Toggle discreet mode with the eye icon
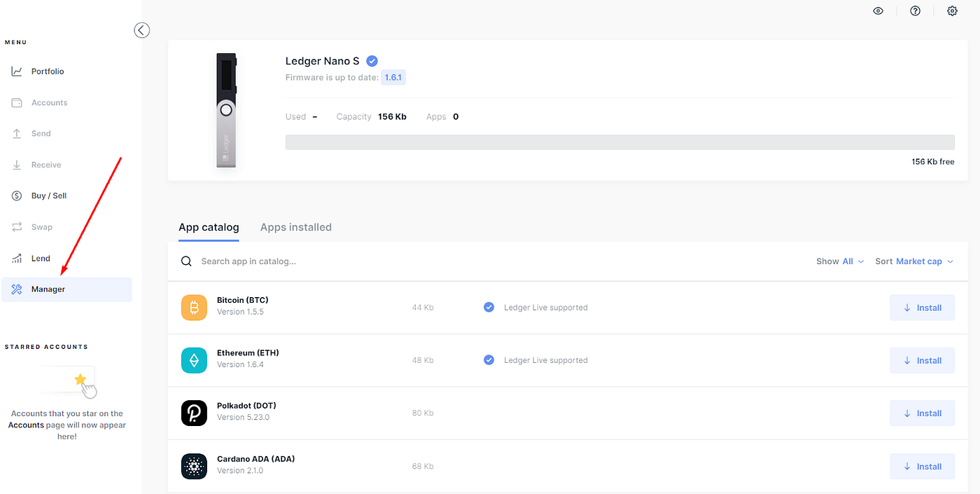 point(878,11)
